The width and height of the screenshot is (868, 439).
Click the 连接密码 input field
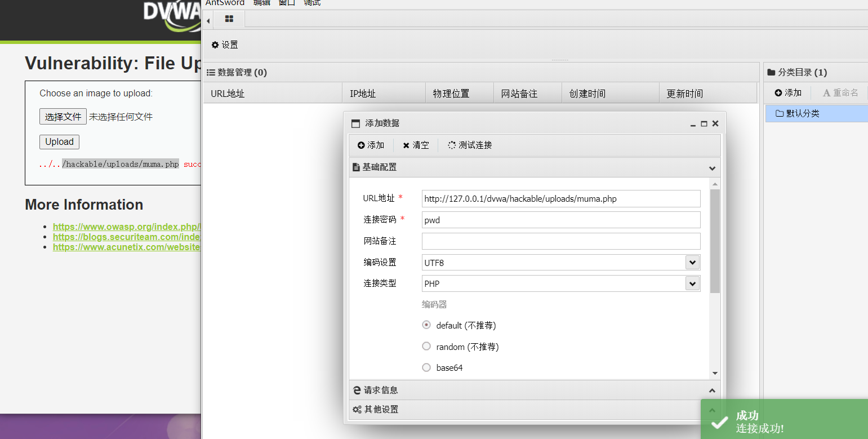561,220
